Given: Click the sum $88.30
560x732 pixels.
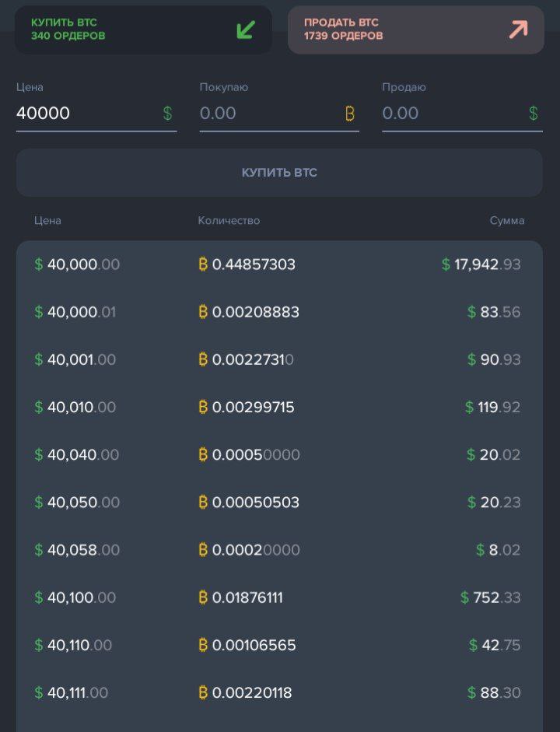Looking at the screenshot, I should point(494,693).
